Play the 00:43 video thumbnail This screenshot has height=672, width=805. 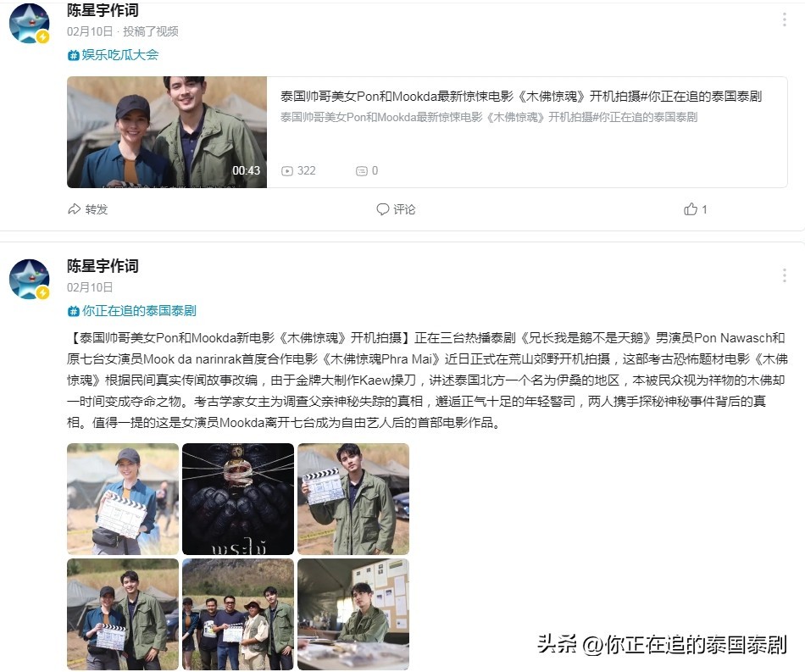167,132
